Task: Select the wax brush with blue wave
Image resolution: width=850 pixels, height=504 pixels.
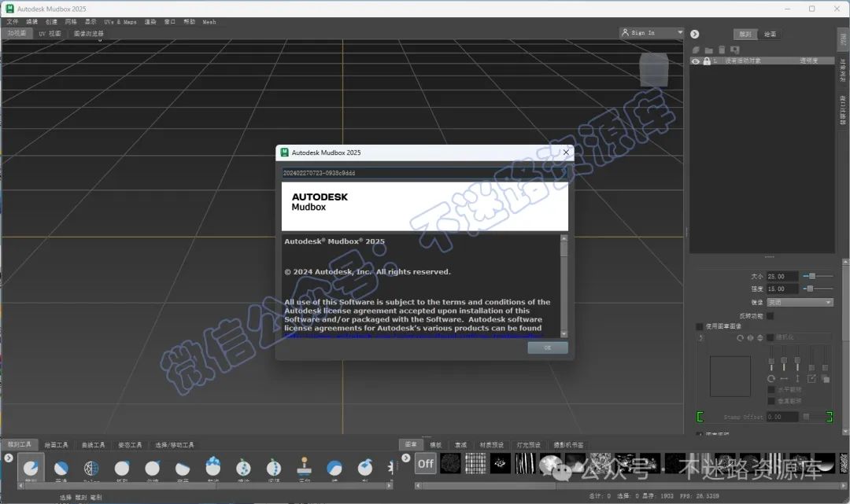Action: pos(334,468)
